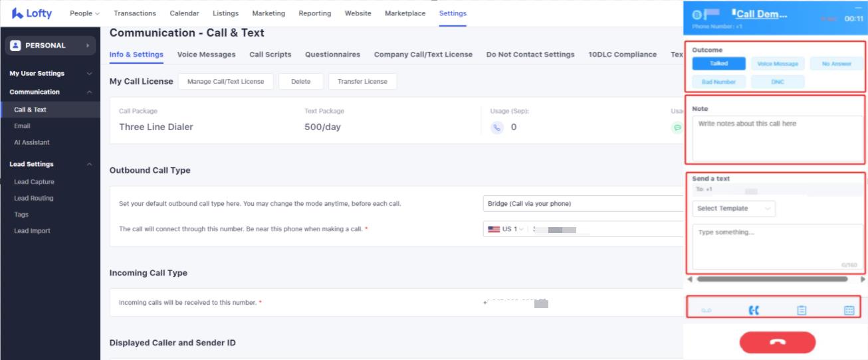868x360 pixels.
Task: Open the calendar icon in call panel
Action: (x=849, y=310)
